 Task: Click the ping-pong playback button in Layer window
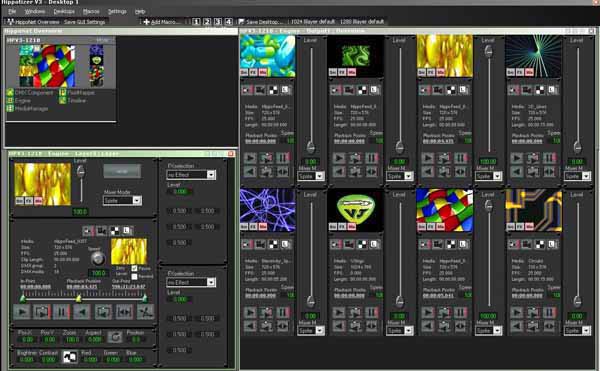pos(124,312)
